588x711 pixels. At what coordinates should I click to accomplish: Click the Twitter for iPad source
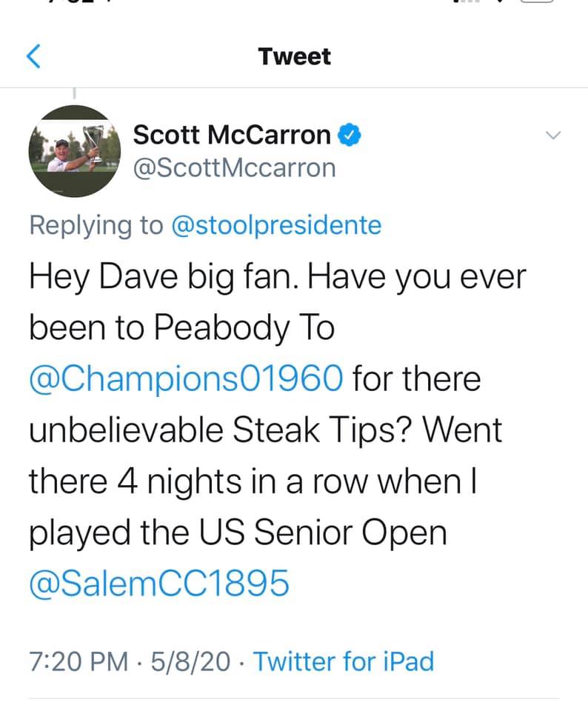point(344,661)
